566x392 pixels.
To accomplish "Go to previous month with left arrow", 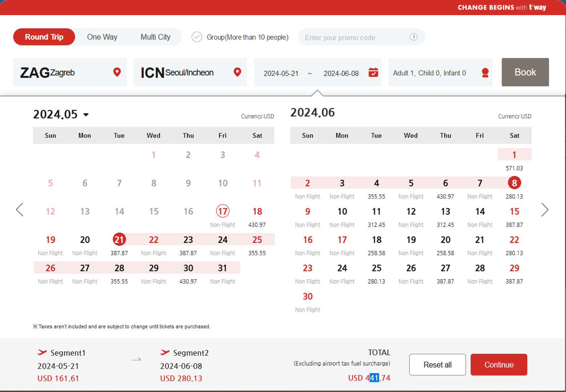I will [x=20, y=210].
